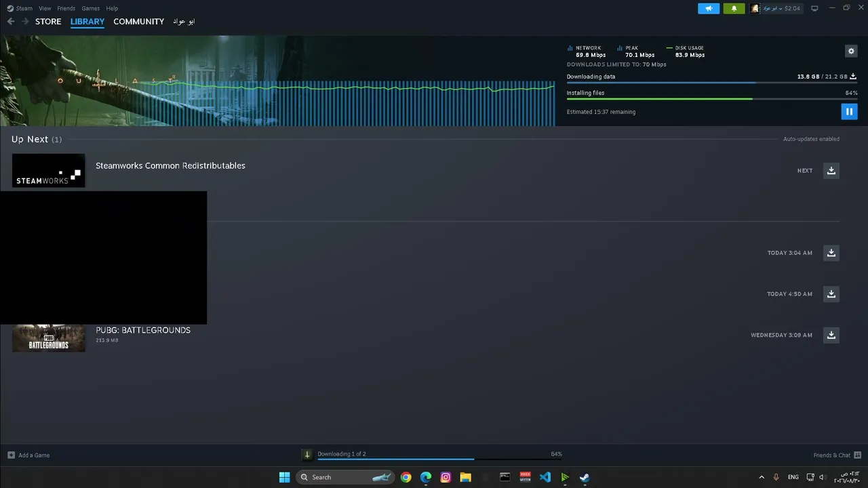Viewport: 868px width, 488px height.
Task: Open the Games menu
Action: 90,8
